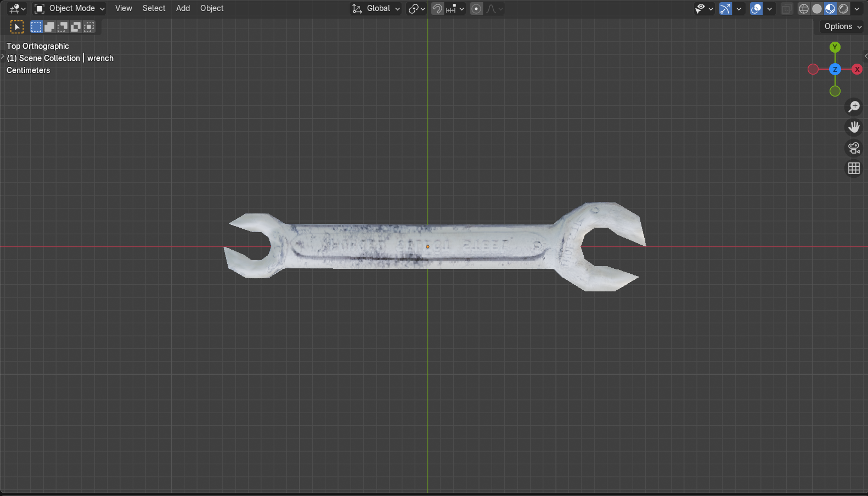Click the blue Z axis gizmo
868x496 pixels.
835,69
